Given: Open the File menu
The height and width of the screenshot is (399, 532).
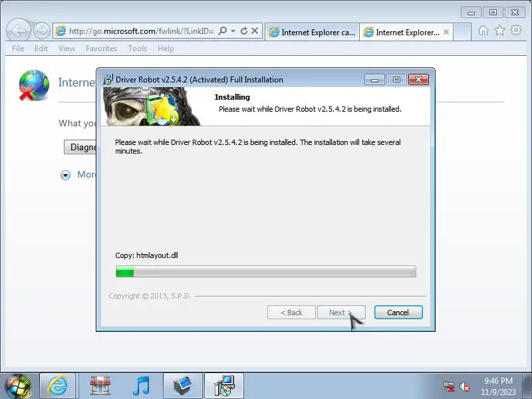Looking at the screenshot, I should 18,49.
